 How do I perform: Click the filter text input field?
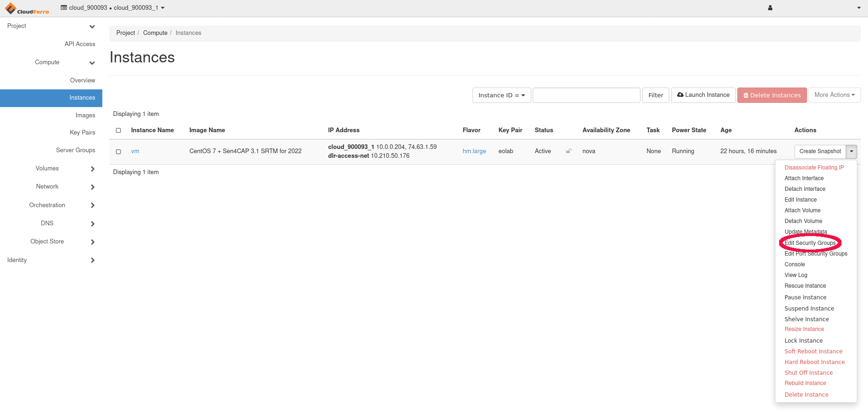point(586,95)
